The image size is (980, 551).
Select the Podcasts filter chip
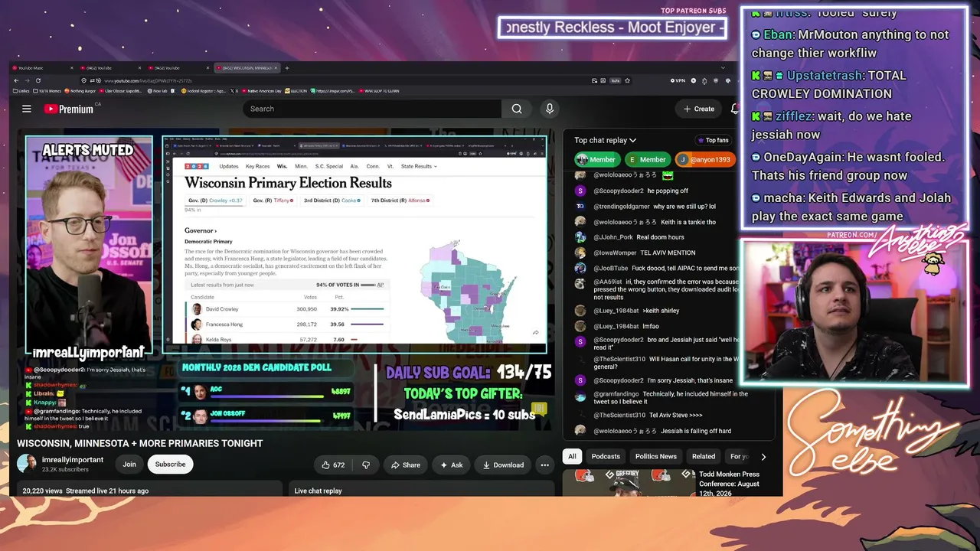[606, 457]
